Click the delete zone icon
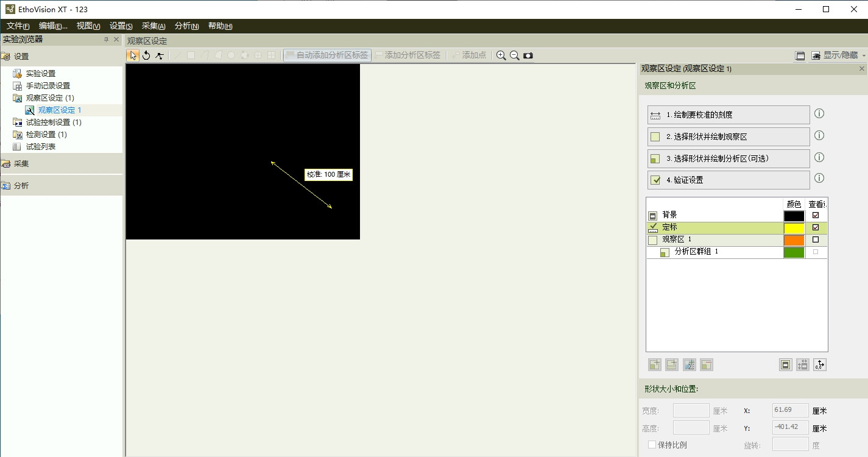 point(707,364)
